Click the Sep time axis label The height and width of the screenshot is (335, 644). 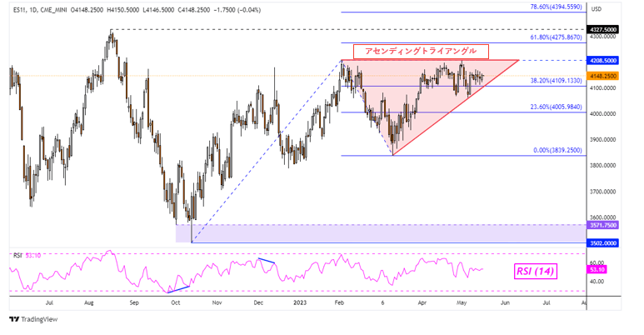[x=134, y=303]
